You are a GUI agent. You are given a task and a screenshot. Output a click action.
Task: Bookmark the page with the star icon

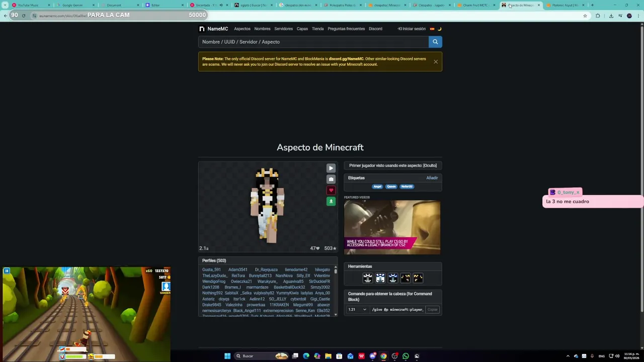coord(585,16)
